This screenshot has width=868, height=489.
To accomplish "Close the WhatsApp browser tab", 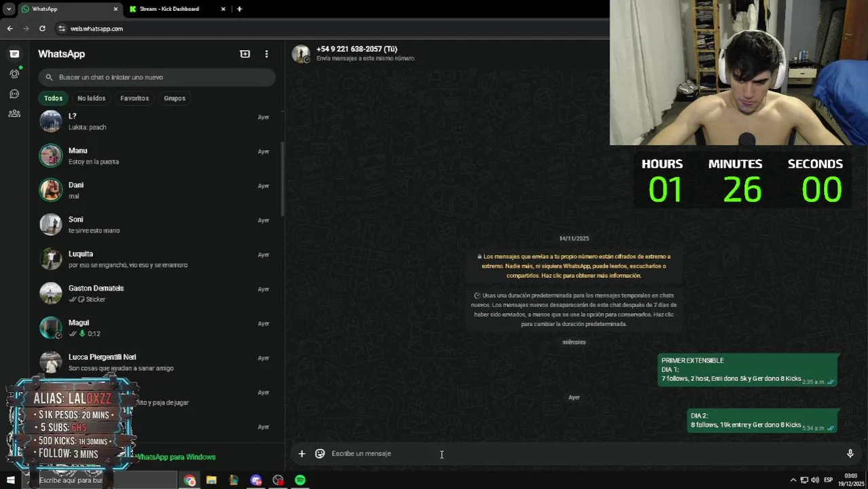I will (115, 9).
